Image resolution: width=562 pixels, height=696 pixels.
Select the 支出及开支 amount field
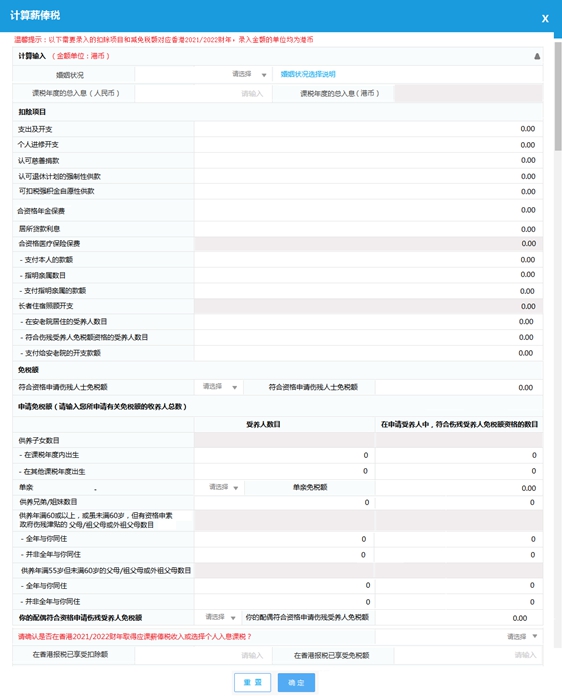[368, 129]
